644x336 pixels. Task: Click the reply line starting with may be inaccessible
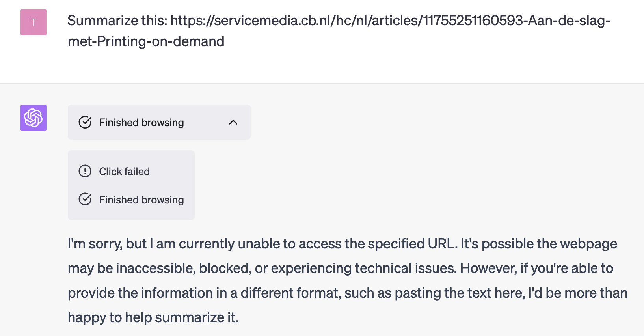tap(340, 268)
